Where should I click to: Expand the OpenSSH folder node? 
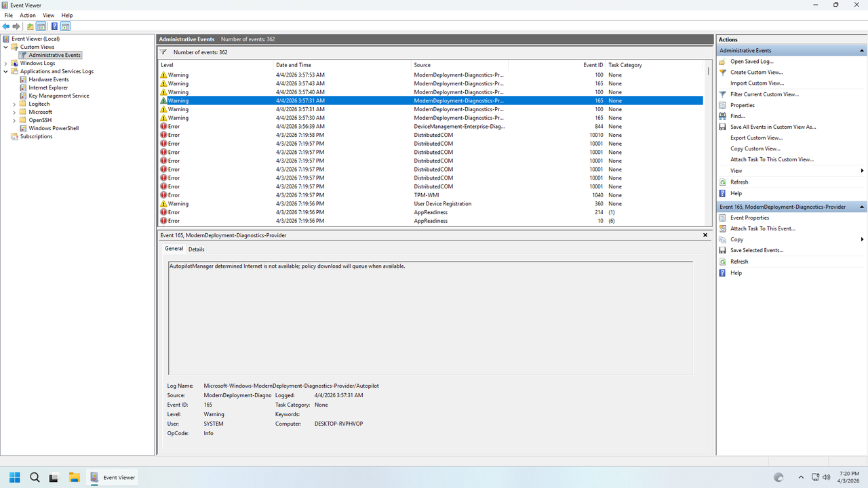(x=14, y=120)
